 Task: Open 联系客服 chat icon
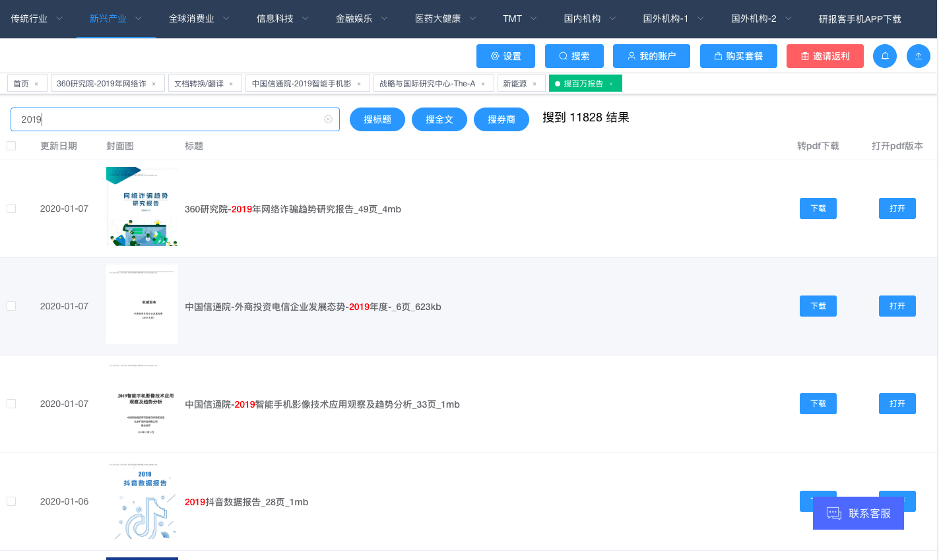point(833,513)
